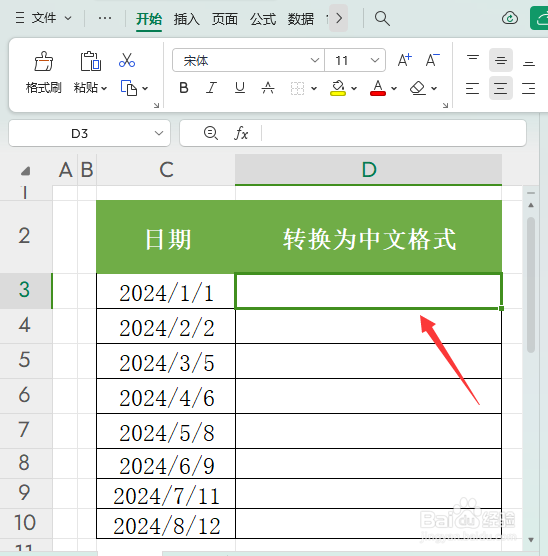Open the font name 宋体 dropdown
Image resolution: width=548 pixels, height=556 pixels.
tap(314, 60)
